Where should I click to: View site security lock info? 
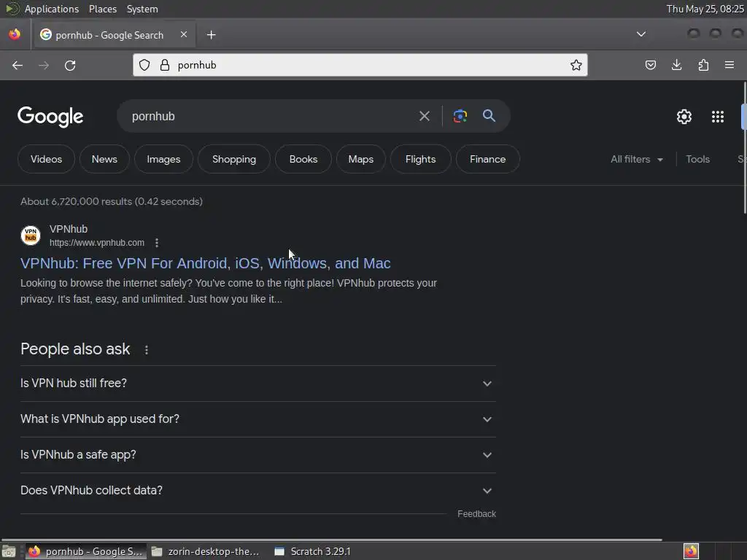point(165,65)
